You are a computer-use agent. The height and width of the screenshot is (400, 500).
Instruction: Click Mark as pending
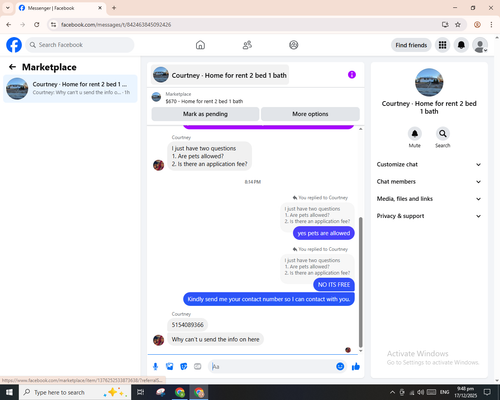[x=205, y=114]
